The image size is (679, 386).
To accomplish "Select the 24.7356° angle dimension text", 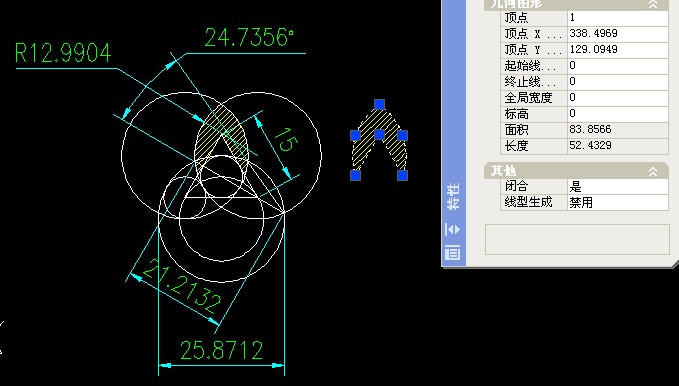I will pos(249,38).
